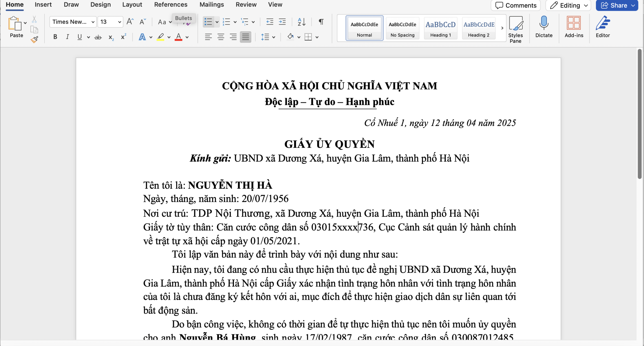
Task: Apply red font color
Action: coord(178,37)
